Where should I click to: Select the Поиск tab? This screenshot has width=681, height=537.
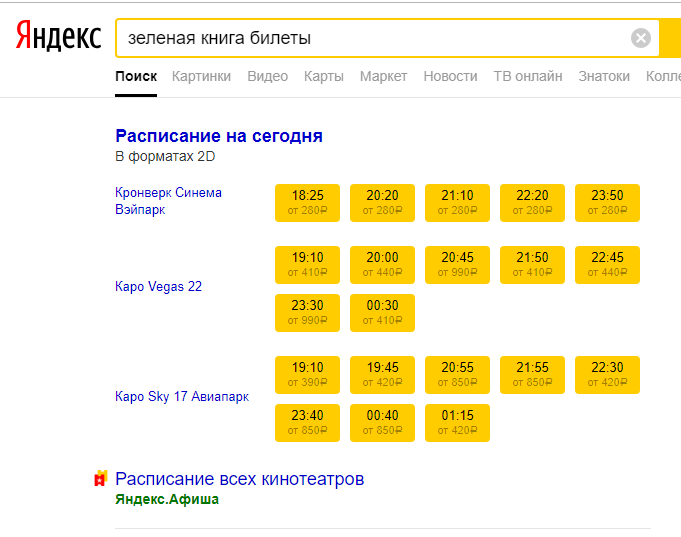tap(136, 76)
